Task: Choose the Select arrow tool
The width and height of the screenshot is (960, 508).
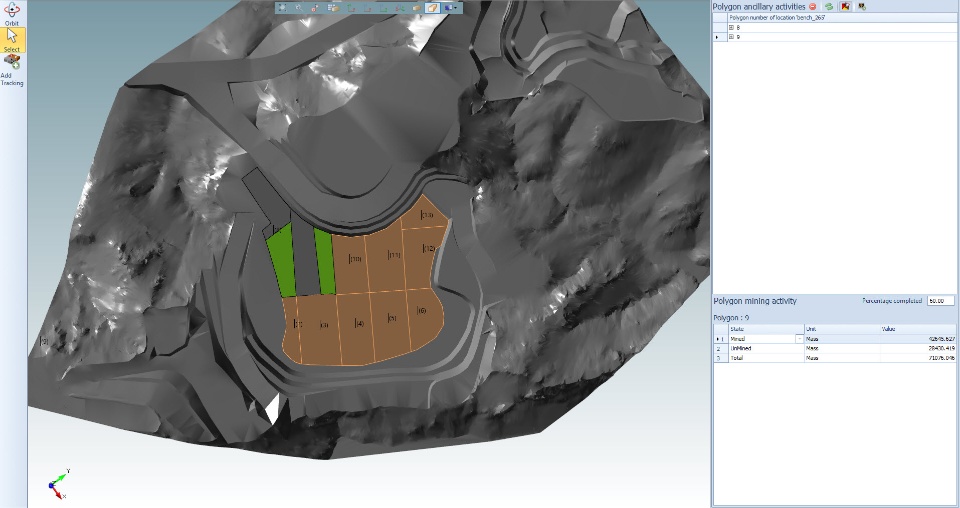Action: 12,40
